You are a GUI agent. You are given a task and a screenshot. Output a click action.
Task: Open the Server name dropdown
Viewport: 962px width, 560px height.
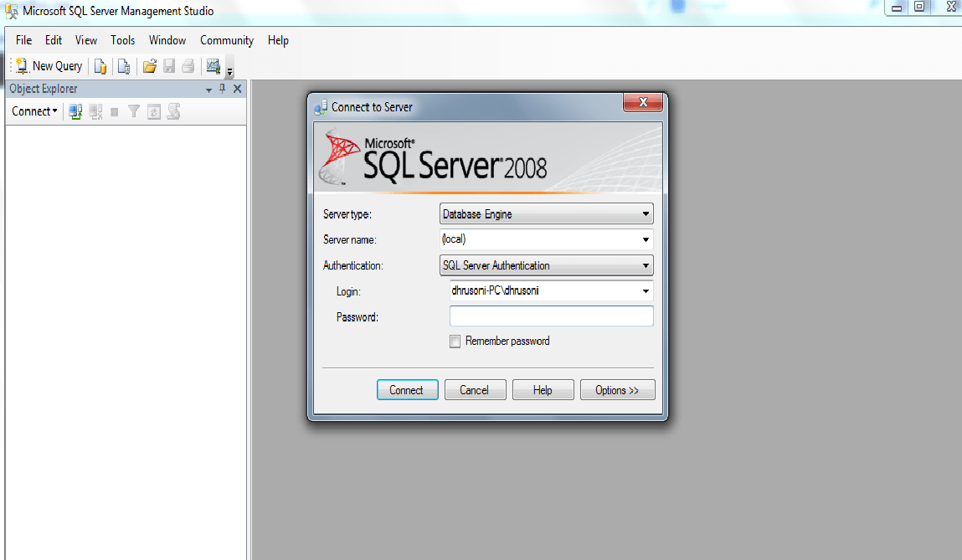tap(646, 239)
